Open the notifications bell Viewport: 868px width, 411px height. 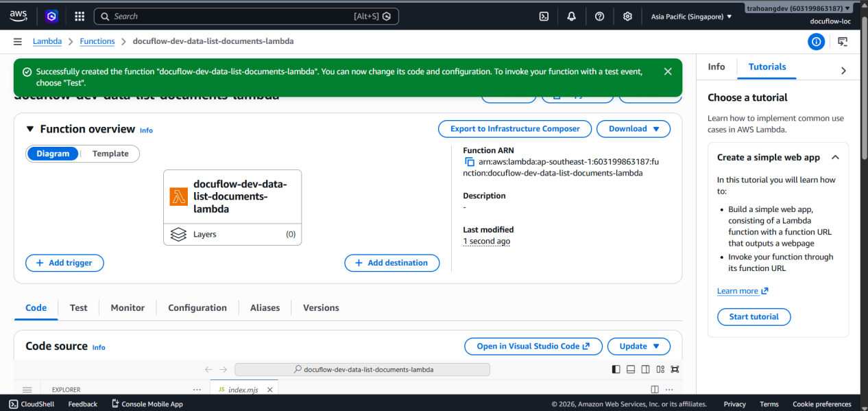572,16
